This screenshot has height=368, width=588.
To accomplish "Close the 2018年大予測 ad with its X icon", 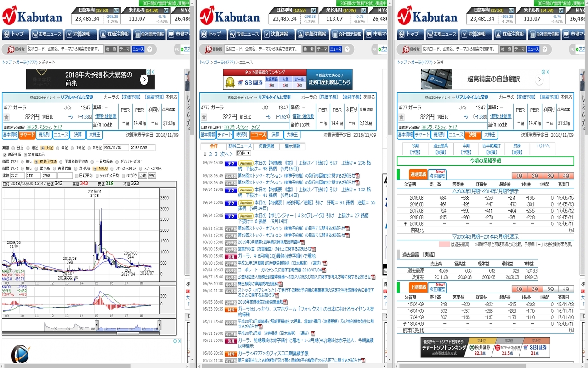I will pos(153,72).
